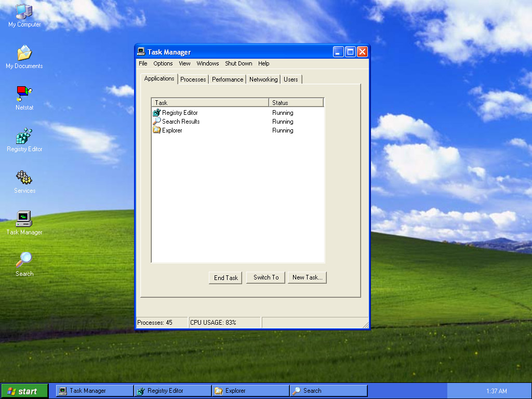
Task: Open the Start menu
Action: tap(24, 391)
